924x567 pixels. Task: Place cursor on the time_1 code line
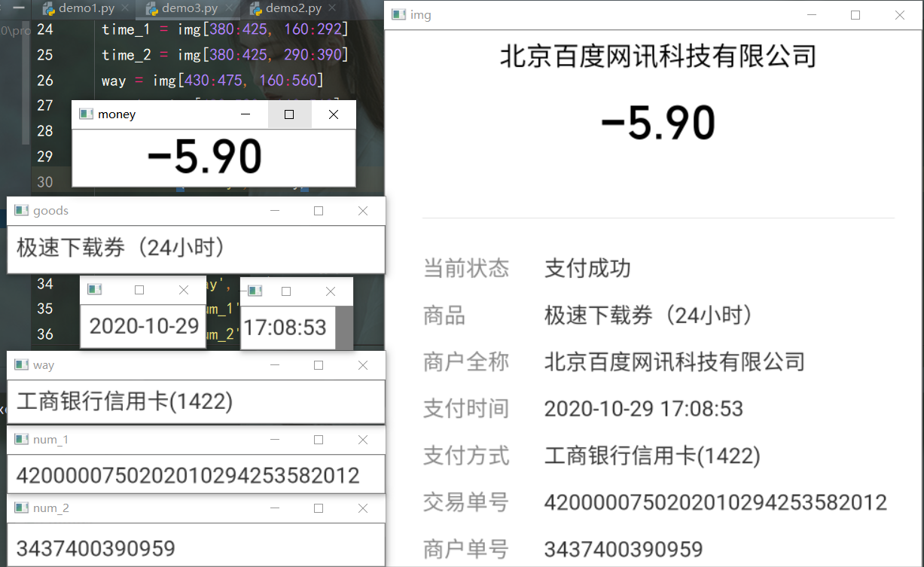[224, 29]
